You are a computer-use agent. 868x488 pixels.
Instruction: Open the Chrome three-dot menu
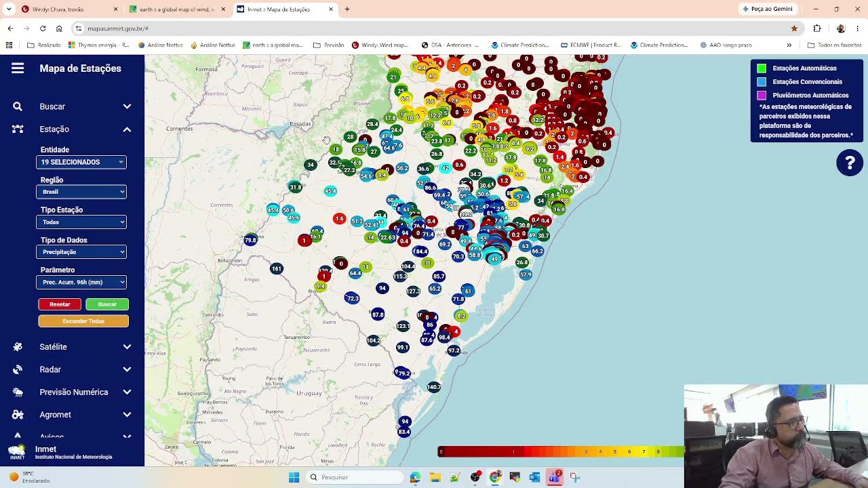(x=858, y=28)
